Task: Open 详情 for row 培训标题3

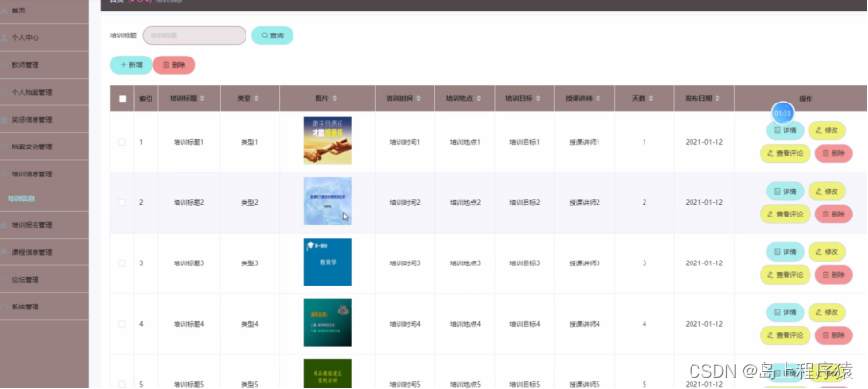Action: click(786, 252)
